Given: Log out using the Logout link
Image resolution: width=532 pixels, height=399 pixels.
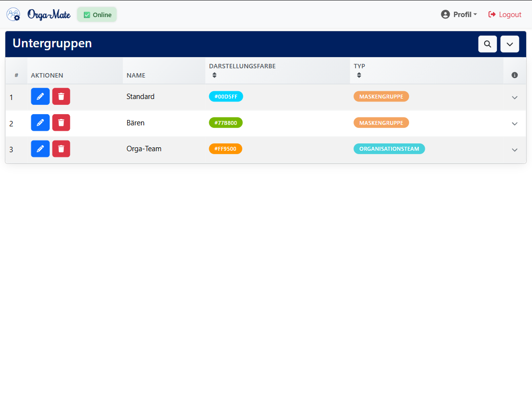Looking at the screenshot, I should pos(505,15).
